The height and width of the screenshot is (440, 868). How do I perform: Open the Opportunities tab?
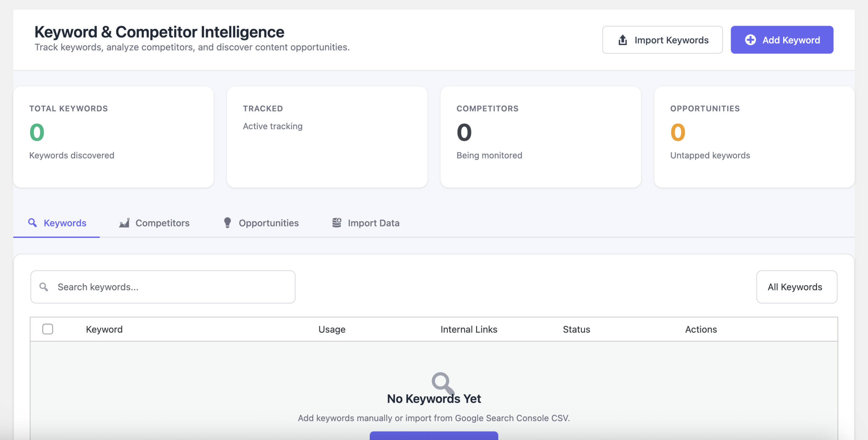click(x=268, y=223)
